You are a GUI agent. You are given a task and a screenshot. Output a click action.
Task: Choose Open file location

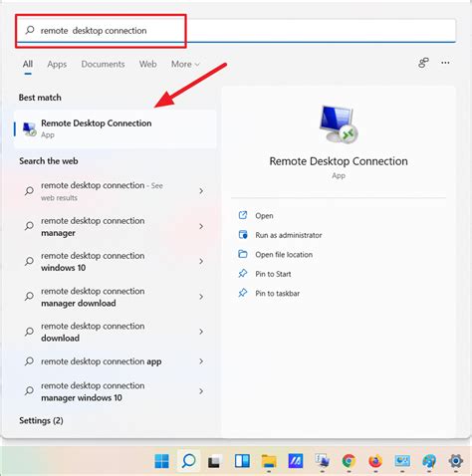284,255
